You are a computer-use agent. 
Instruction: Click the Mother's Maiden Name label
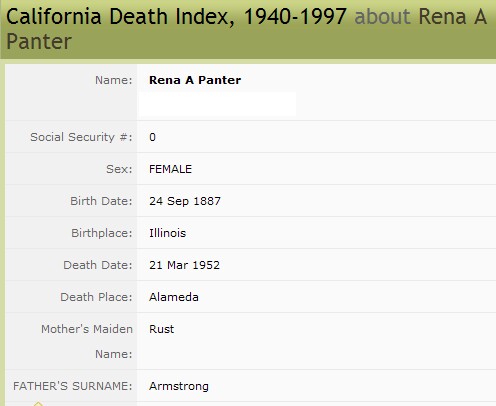(x=87, y=341)
